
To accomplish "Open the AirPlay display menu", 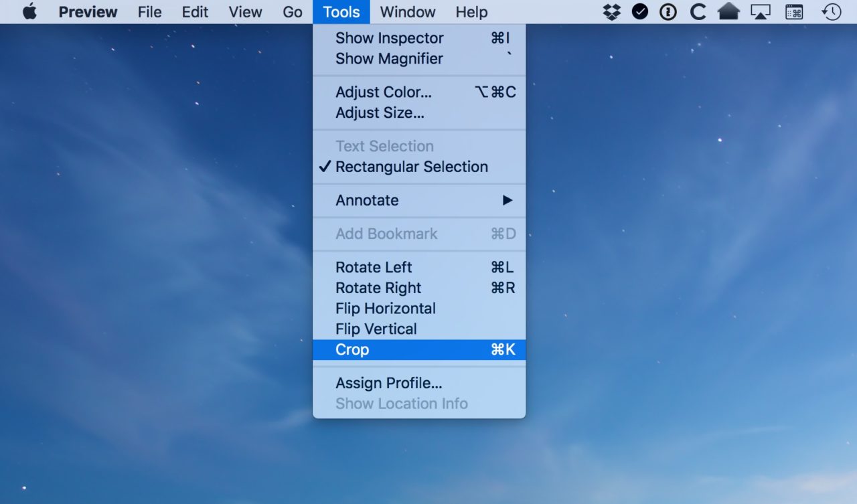I will pos(760,11).
